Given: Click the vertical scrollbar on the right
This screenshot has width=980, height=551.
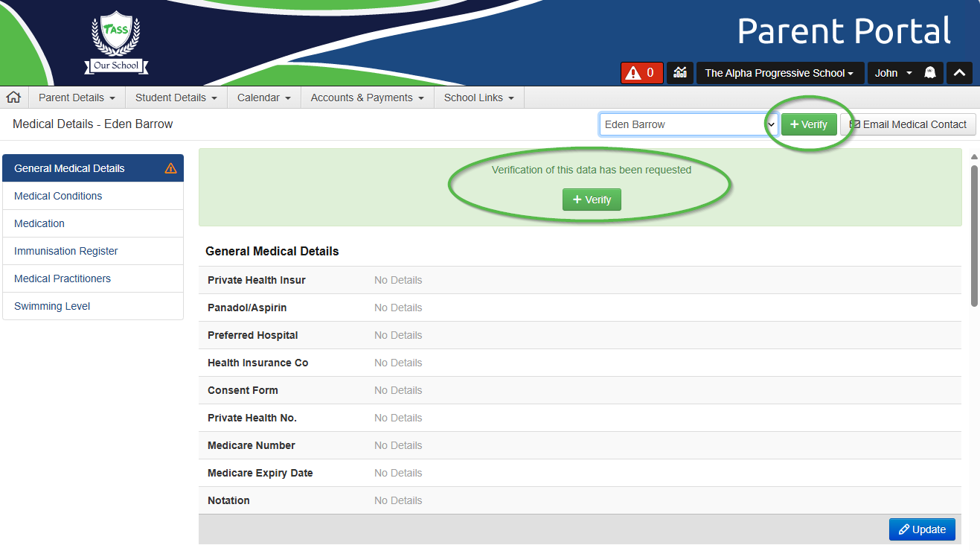Looking at the screenshot, I should pos(974,235).
